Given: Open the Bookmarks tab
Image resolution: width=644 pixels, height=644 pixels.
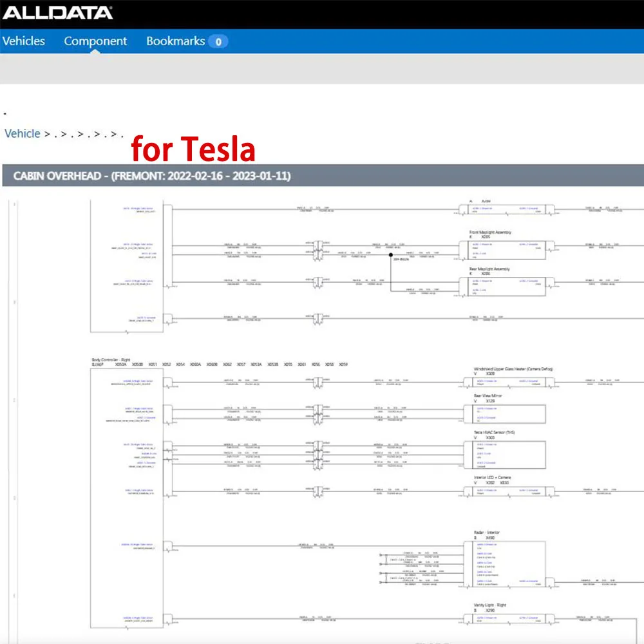Looking at the screenshot, I should (175, 41).
